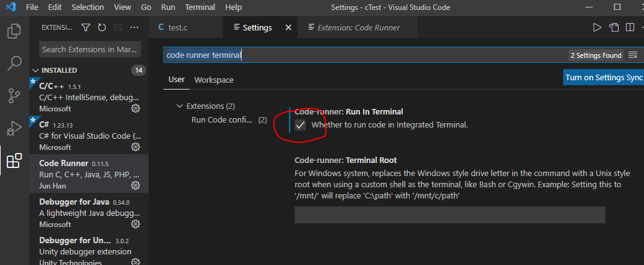This screenshot has height=265, width=644.
Task: Open Run and Debug view
Action: click(14, 128)
